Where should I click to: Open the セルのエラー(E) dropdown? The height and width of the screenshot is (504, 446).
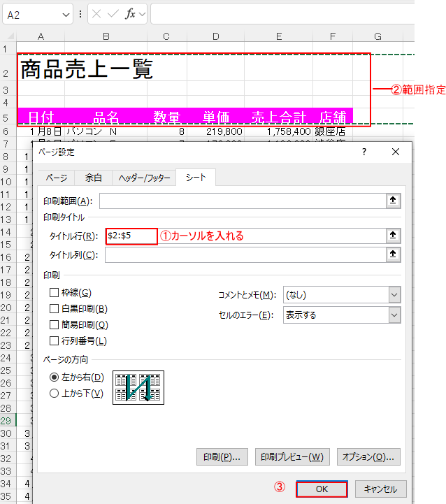point(394,315)
